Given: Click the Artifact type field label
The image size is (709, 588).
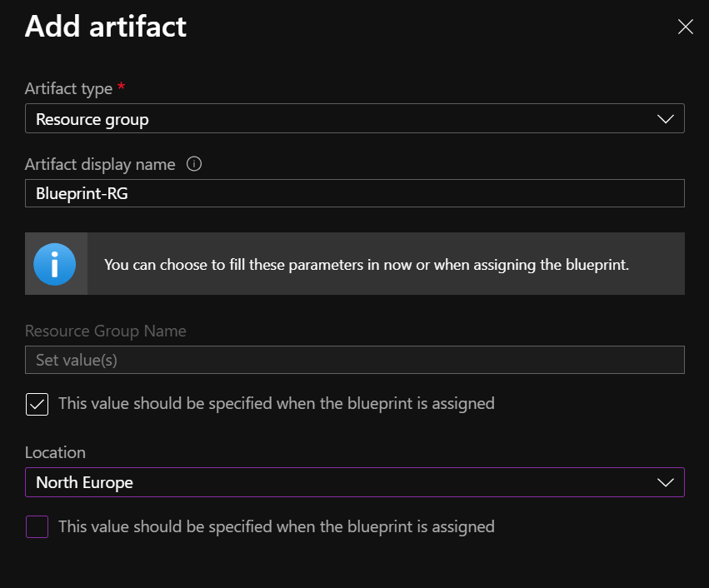Looking at the screenshot, I should (x=68, y=87).
